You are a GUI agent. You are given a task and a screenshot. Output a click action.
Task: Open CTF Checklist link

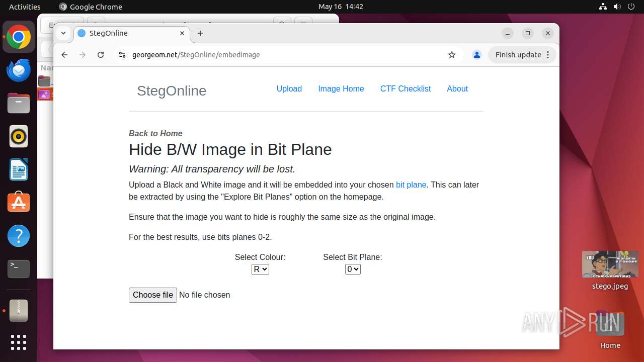tap(406, 88)
